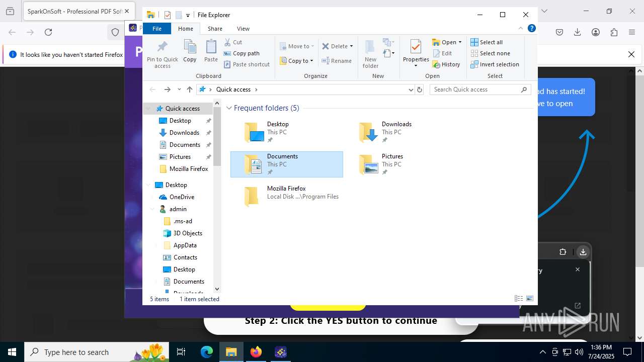Screen dimensions: 644x362
Task: Click the Copy ribbon button
Action: point(190,51)
